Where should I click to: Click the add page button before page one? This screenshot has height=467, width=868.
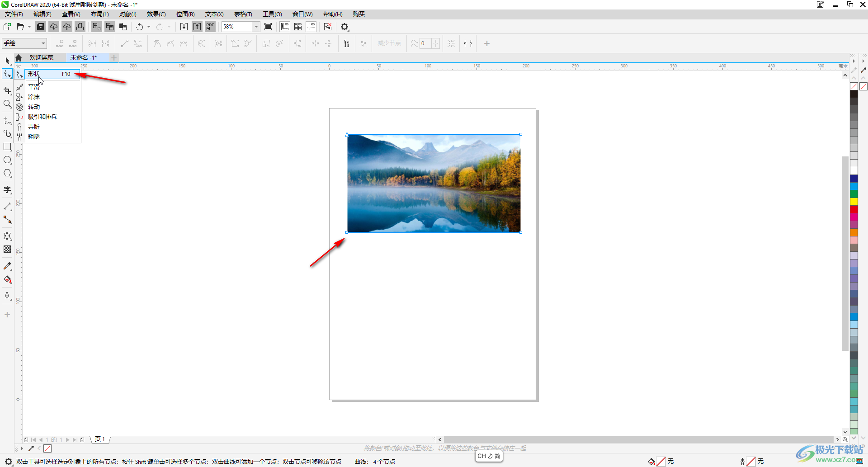(26, 439)
